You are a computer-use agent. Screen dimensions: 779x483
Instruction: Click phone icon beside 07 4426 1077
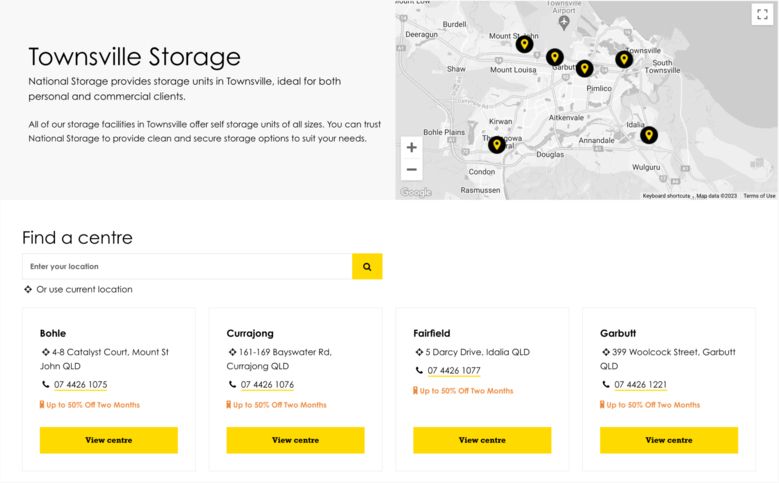click(419, 370)
